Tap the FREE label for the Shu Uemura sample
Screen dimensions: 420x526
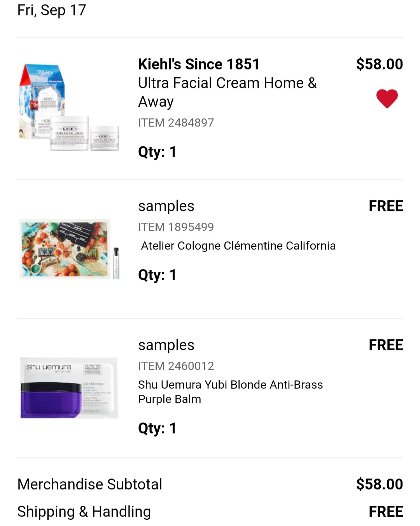click(x=386, y=345)
